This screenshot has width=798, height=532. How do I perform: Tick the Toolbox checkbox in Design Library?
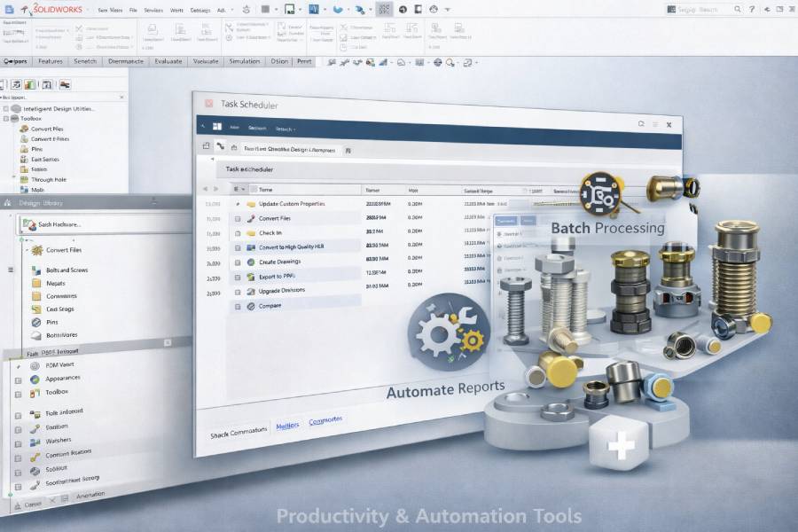[x=19, y=395]
